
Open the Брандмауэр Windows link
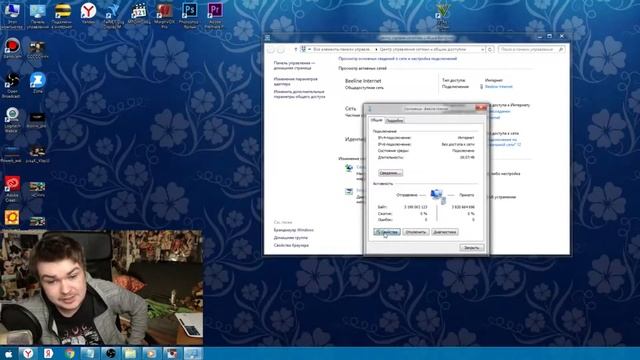click(293, 230)
